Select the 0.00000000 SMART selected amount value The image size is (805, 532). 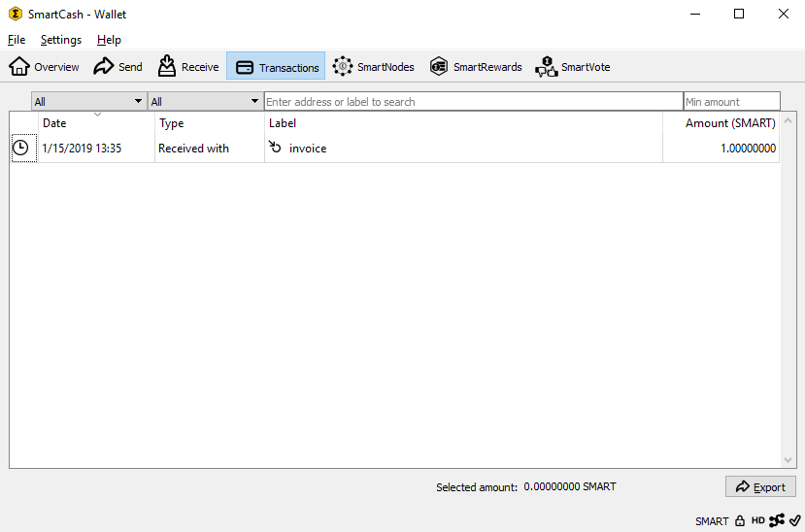[x=569, y=486]
